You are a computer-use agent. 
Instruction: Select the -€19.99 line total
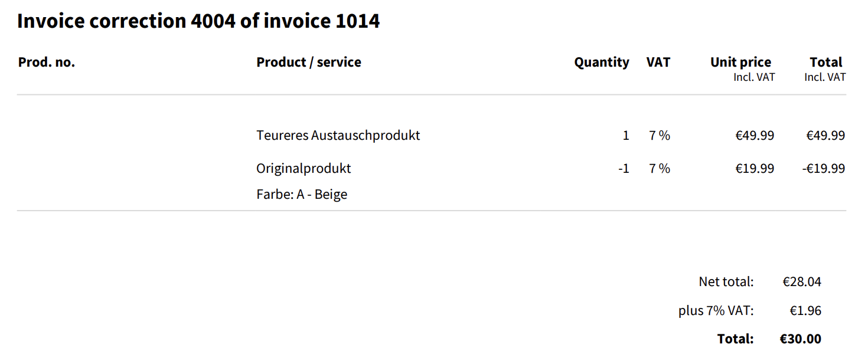click(824, 169)
